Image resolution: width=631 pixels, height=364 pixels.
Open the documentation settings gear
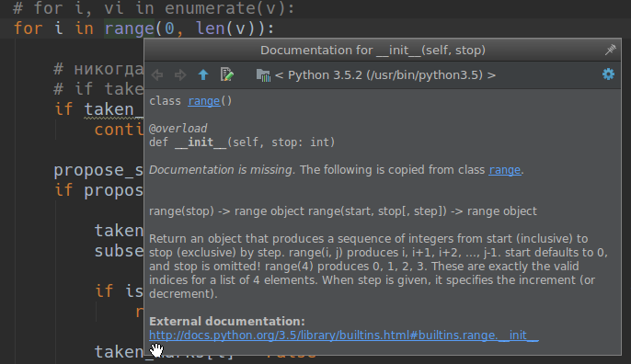(x=608, y=74)
